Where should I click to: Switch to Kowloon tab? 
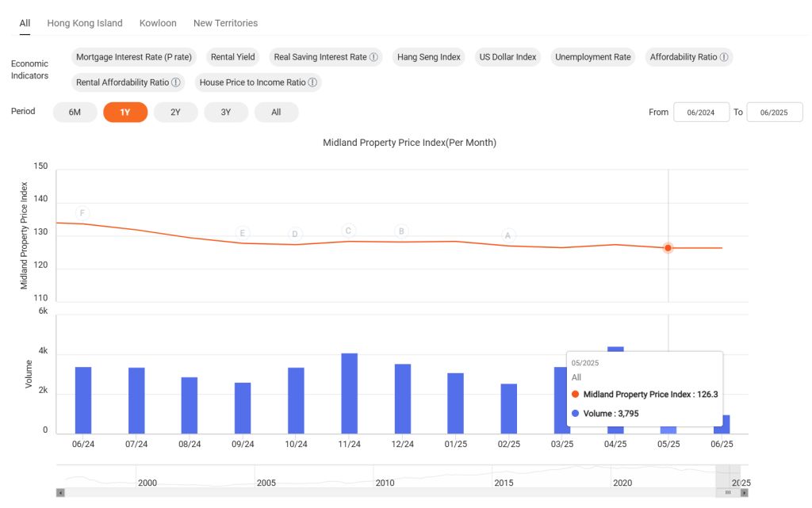click(158, 23)
